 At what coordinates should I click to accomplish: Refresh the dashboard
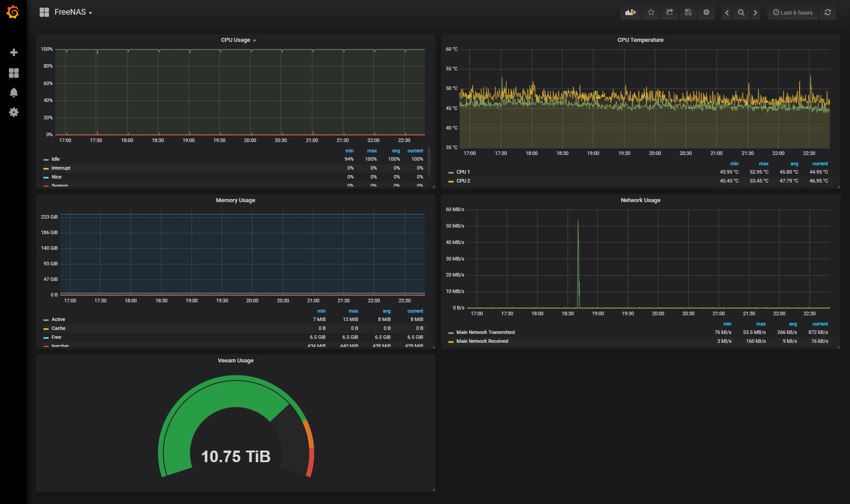click(828, 12)
